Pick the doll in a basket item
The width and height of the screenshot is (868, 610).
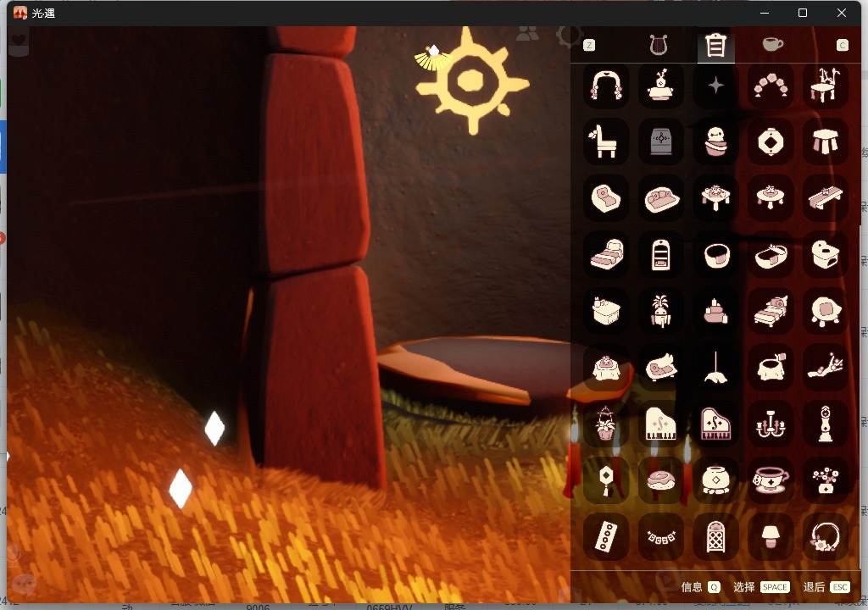(715, 141)
